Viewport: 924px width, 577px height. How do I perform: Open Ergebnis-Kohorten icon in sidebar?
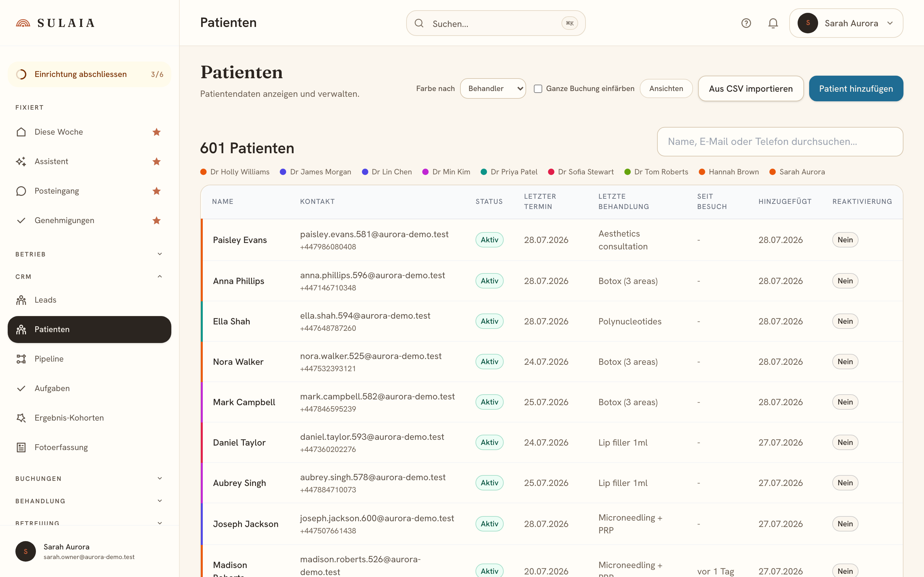coord(21,418)
